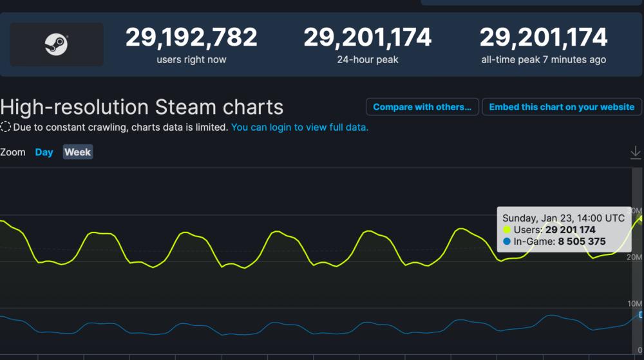Click the In-Game 8 505 375 tooltip entry
The image size is (644, 360).
pyautogui.click(x=554, y=241)
